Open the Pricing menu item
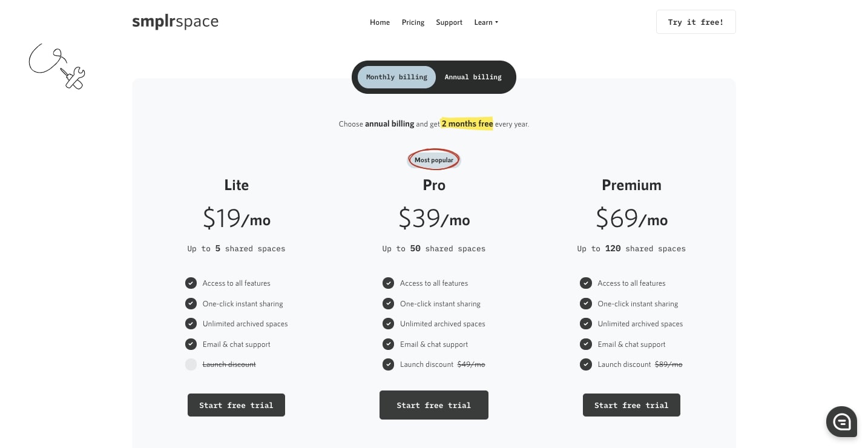Screen dimensions: 868x448 point(413,22)
